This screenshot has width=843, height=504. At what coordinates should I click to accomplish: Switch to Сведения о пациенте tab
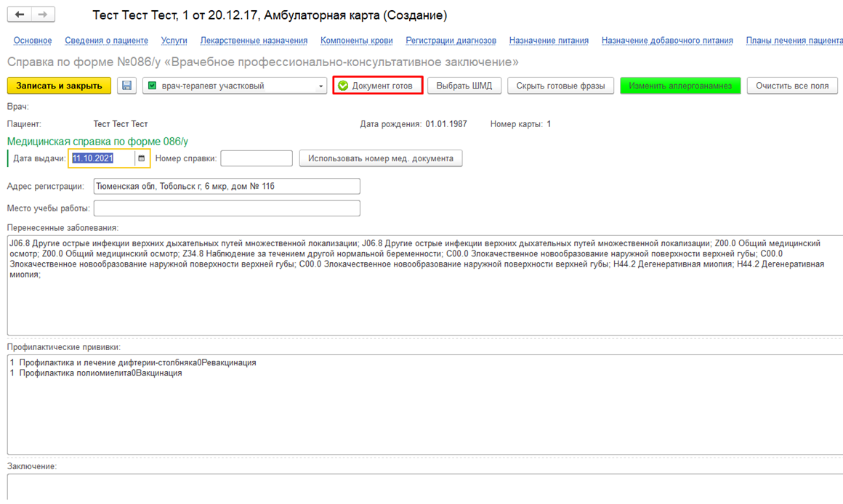click(x=106, y=41)
